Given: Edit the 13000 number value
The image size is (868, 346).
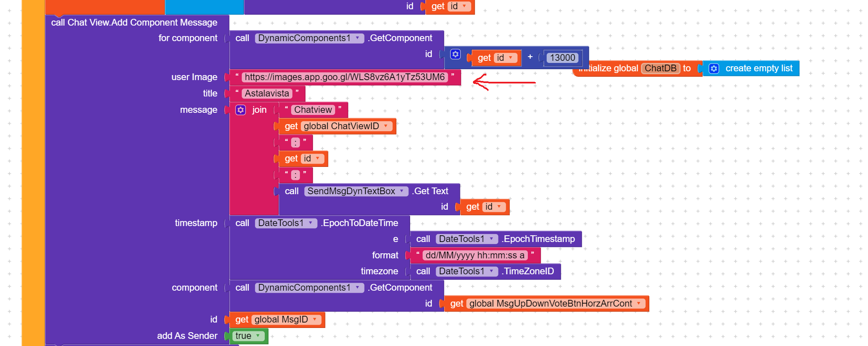Looking at the screenshot, I should point(563,58).
